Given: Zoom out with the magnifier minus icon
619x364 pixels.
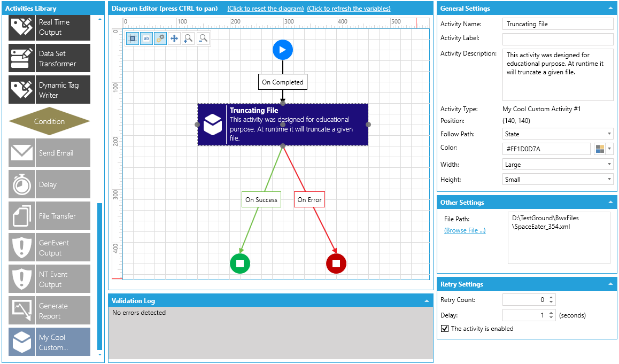Looking at the screenshot, I should click(203, 38).
